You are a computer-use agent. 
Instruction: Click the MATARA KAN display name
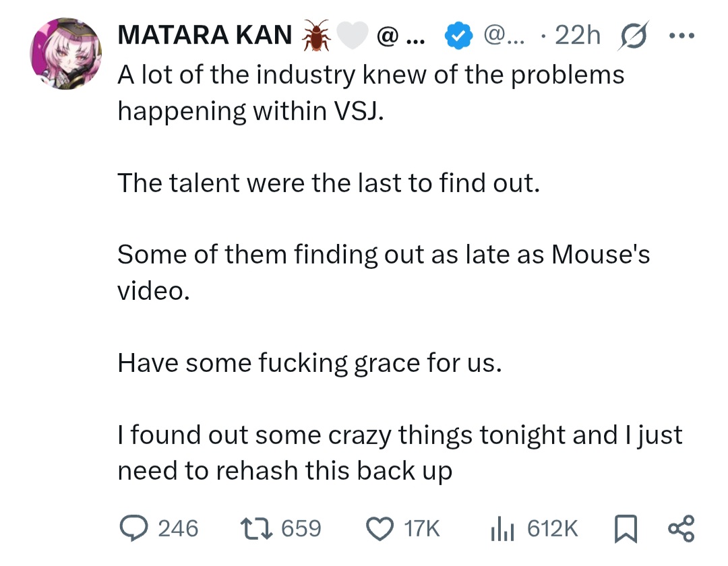[205, 36]
